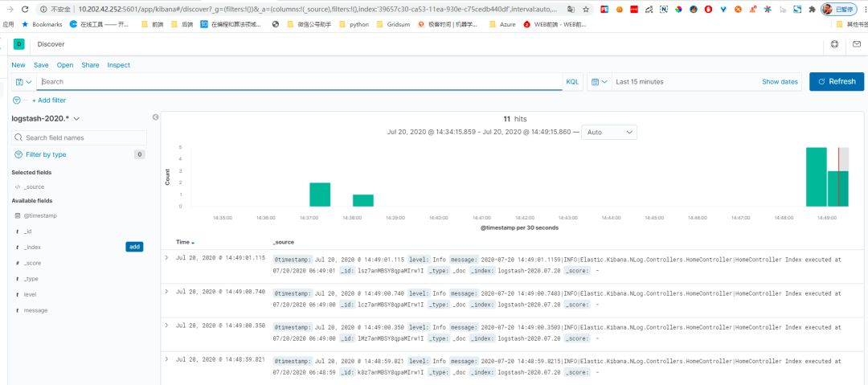
Task: Select the Open menu item
Action: coord(65,65)
